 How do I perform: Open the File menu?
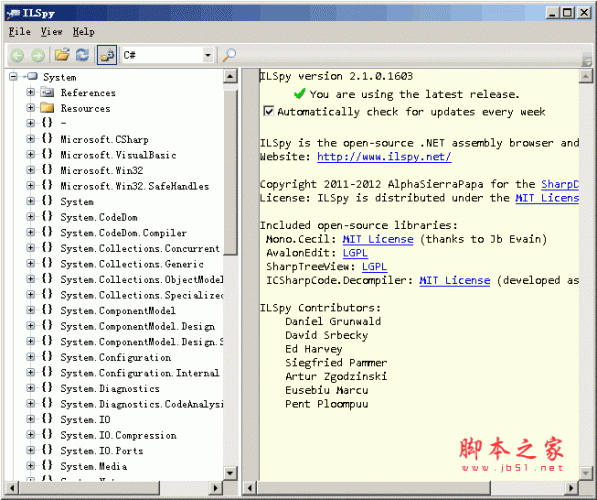click(x=20, y=32)
